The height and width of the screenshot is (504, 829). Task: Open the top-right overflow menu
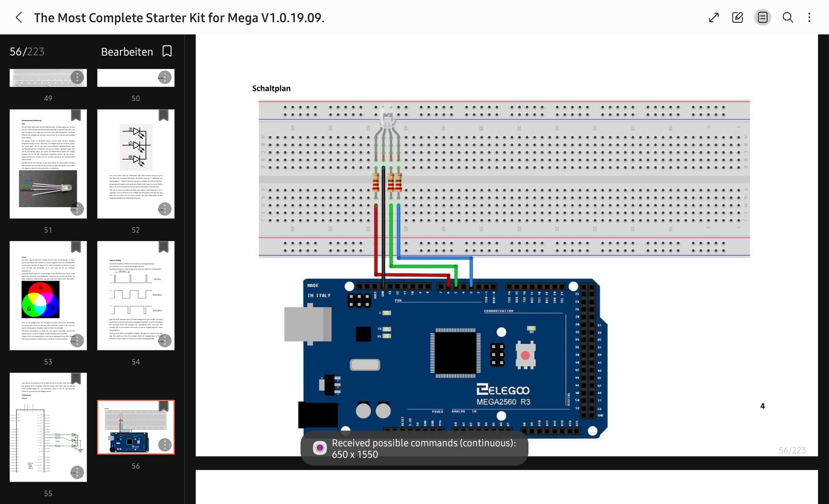click(x=810, y=17)
